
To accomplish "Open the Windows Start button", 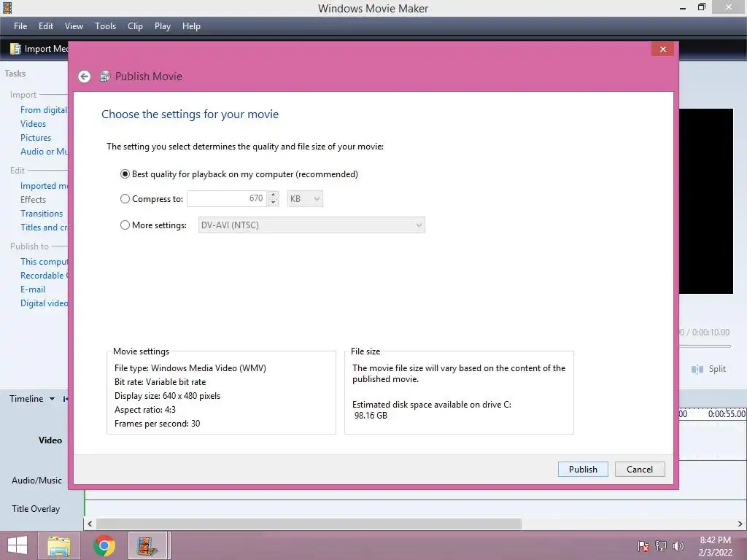I will click(x=18, y=545).
